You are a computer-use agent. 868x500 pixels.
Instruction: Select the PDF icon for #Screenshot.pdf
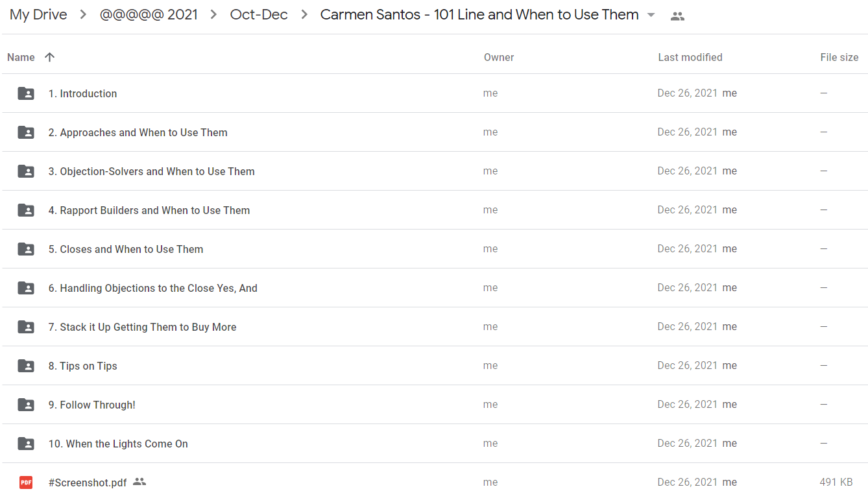pos(26,482)
